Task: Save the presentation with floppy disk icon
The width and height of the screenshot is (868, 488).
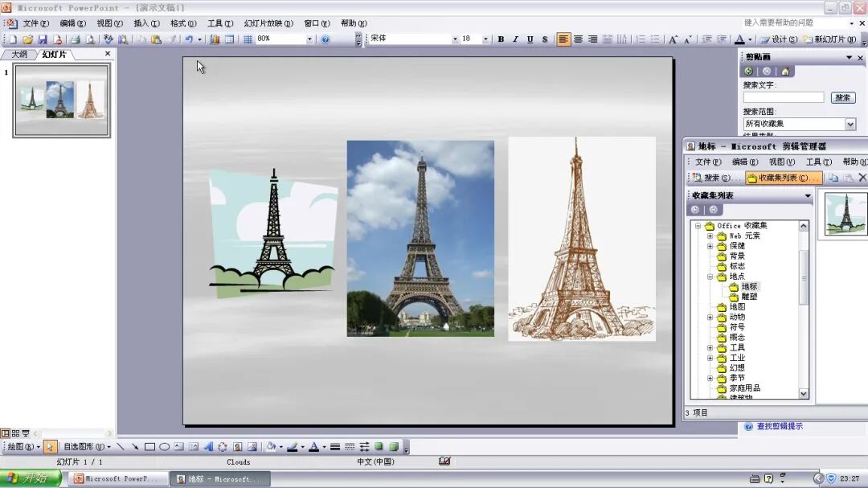Action: (x=42, y=39)
